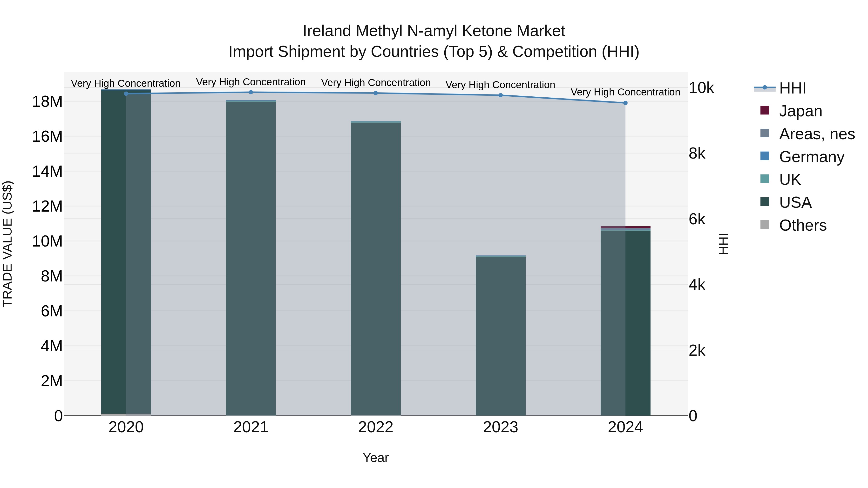Click the 2023 x-axis tick label

[500, 427]
